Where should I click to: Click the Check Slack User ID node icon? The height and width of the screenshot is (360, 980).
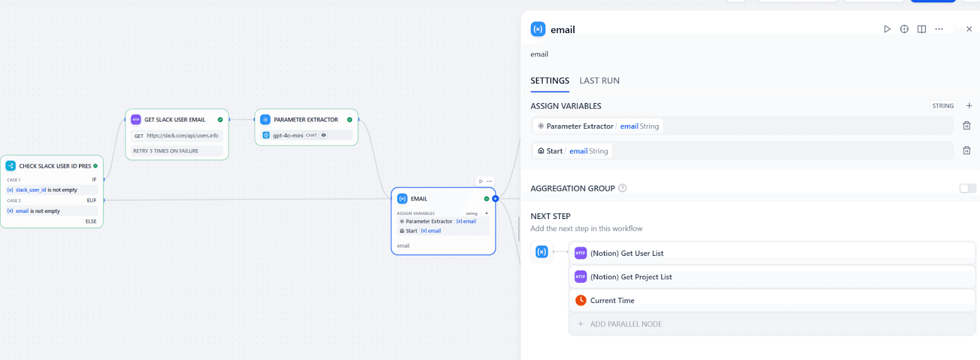11,166
